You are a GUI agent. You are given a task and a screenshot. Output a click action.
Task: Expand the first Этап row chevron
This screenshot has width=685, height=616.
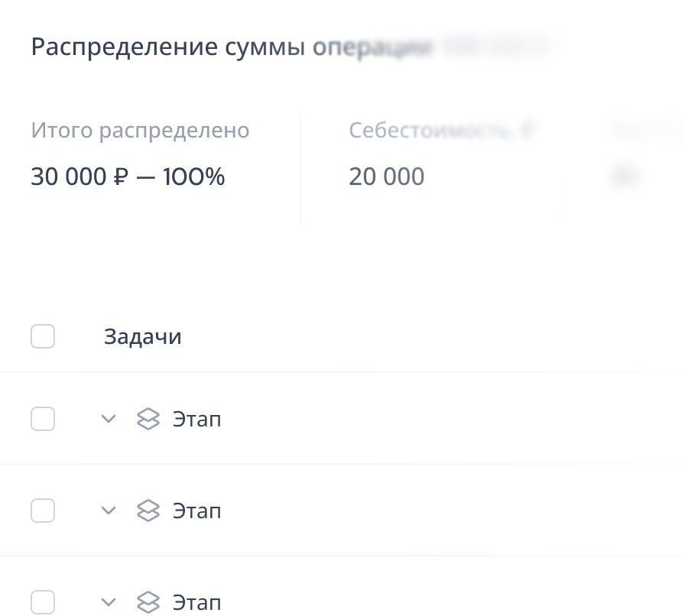point(109,419)
